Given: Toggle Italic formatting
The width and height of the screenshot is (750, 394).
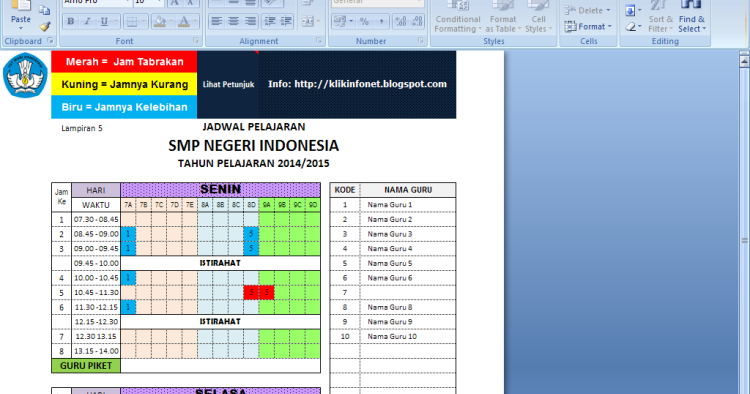Looking at the screenshot, I should tap(87, 22).
